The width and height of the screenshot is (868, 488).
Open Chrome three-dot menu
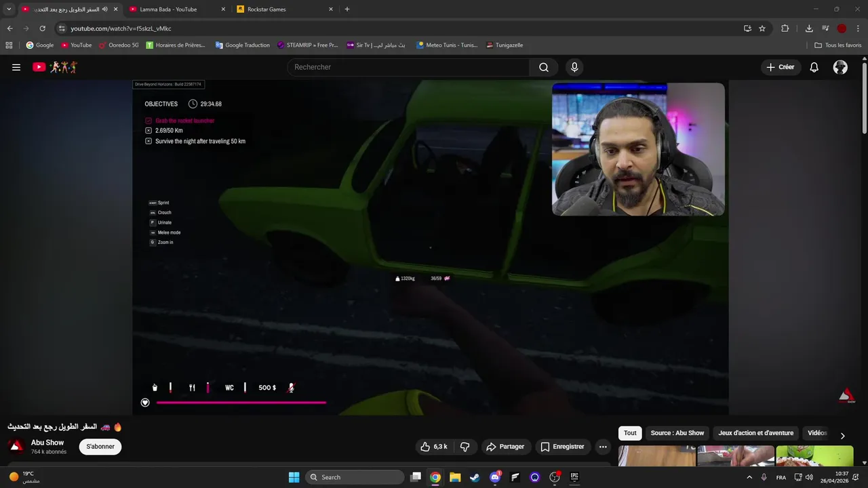pos(859,28)
